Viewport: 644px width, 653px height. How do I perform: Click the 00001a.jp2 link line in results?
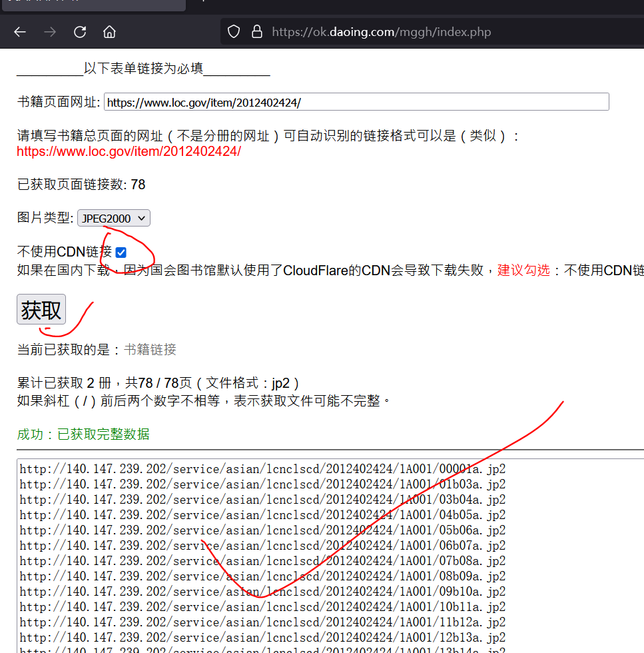click(262, 468)
